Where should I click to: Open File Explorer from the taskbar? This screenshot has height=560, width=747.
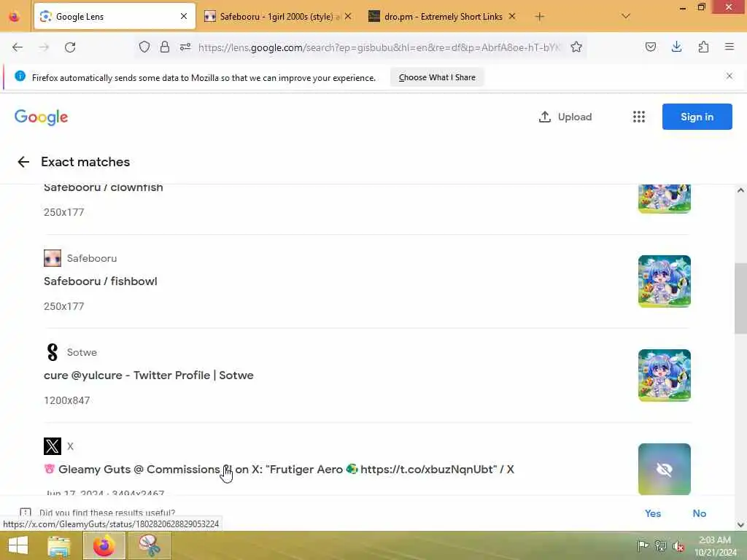(59, 546)
